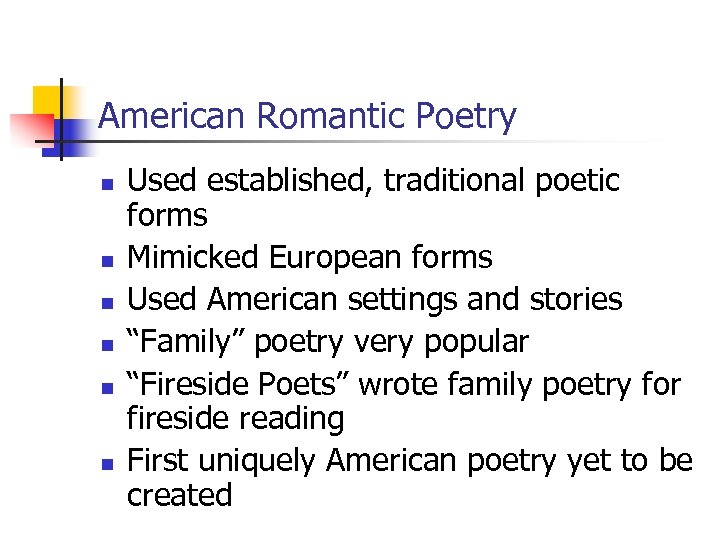Select the line "Mimicked European forms"

tap(309, 257)
